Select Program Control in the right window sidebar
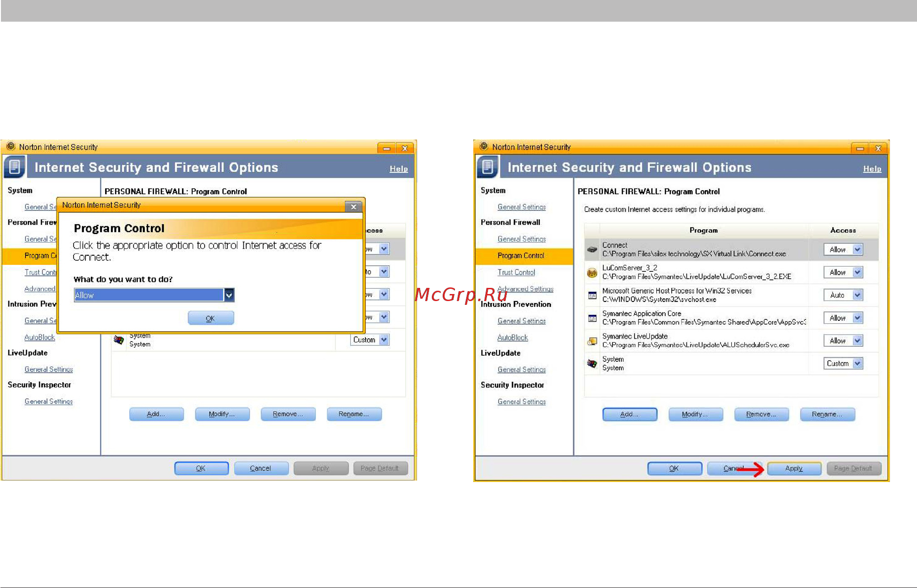Image resolution: width=917 pixels, height=588 pixels. pos(520,256)
